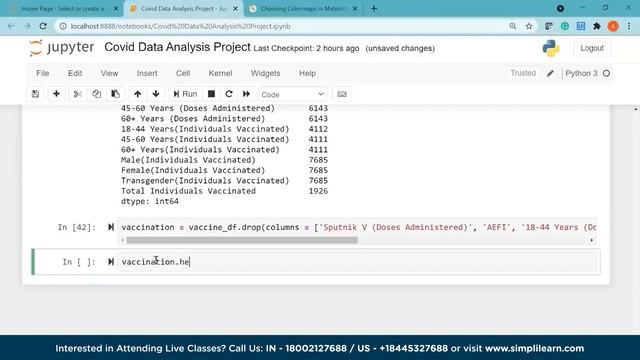Click the Trusted notebook indicator
This screenshot has width=640, height=360.
tap(523, 73)
